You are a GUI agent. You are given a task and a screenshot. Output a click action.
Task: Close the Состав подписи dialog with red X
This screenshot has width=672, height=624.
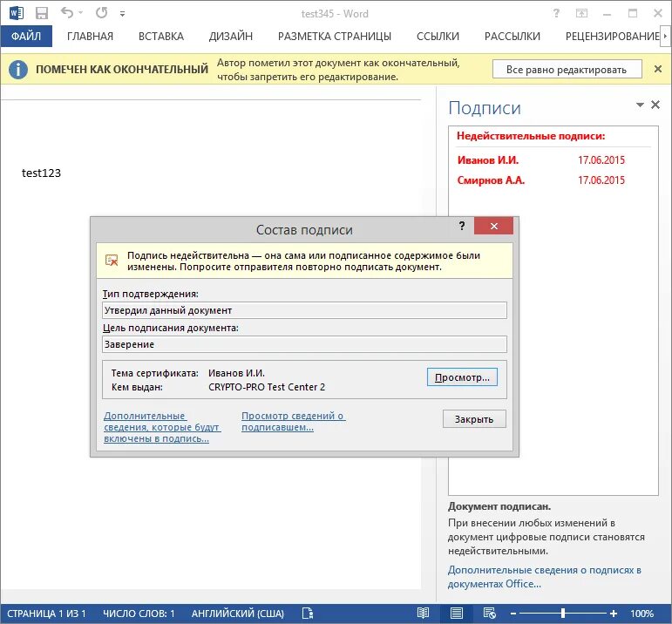tap(493, 226)
